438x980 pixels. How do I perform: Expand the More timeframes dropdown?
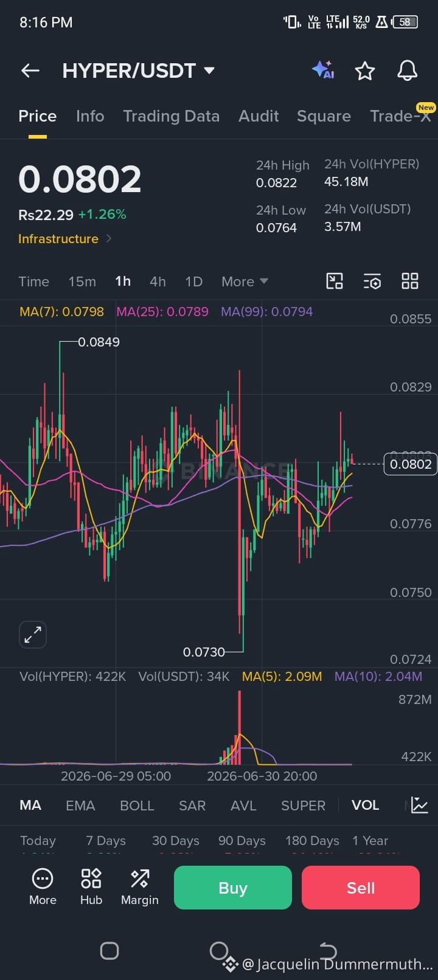coord(245,281)
